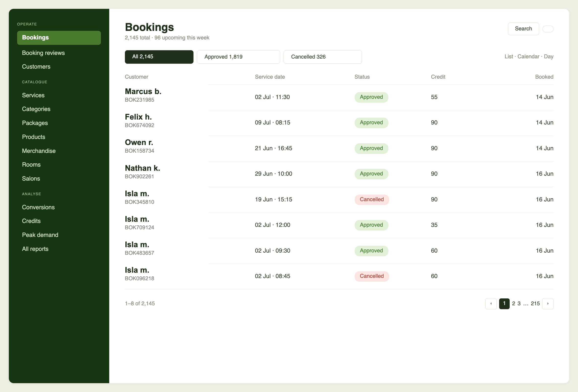
Task: Click booking ID BOK483657
Action: pyautogui.click(x=139, y=253)
